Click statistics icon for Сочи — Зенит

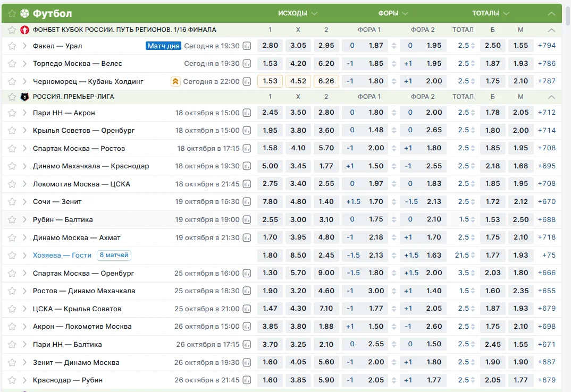click(x=247, y=202)
